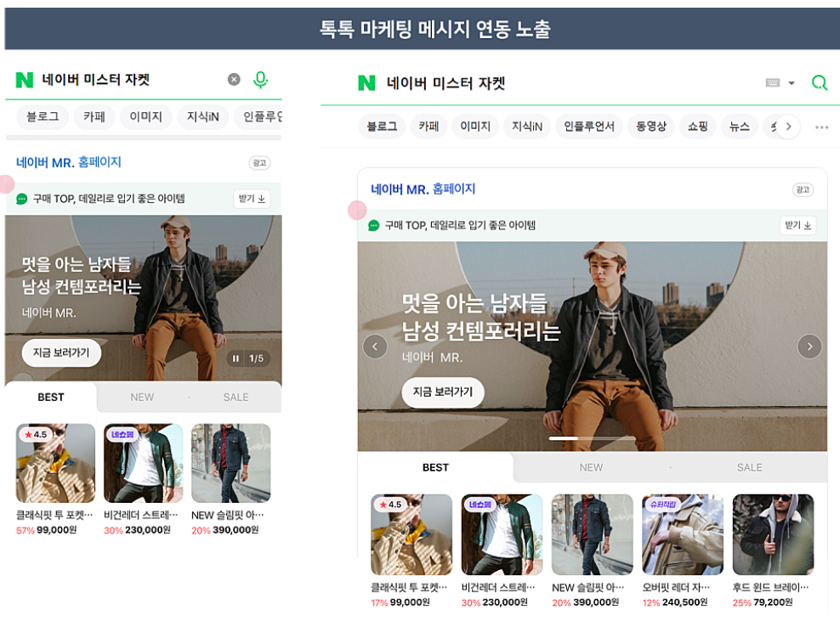This screenshot has width=840, height=621.
Task: Click 지금 보러가기 button on desktop banner
Action: 442,392
